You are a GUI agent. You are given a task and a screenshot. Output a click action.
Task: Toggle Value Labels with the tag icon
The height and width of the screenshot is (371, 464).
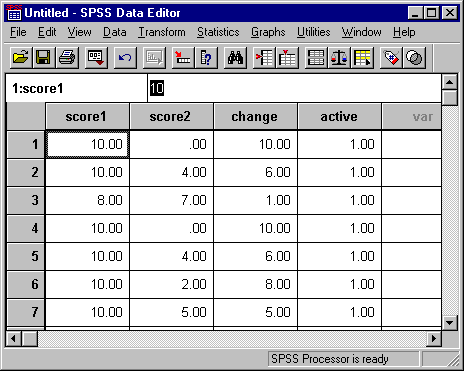391,58
